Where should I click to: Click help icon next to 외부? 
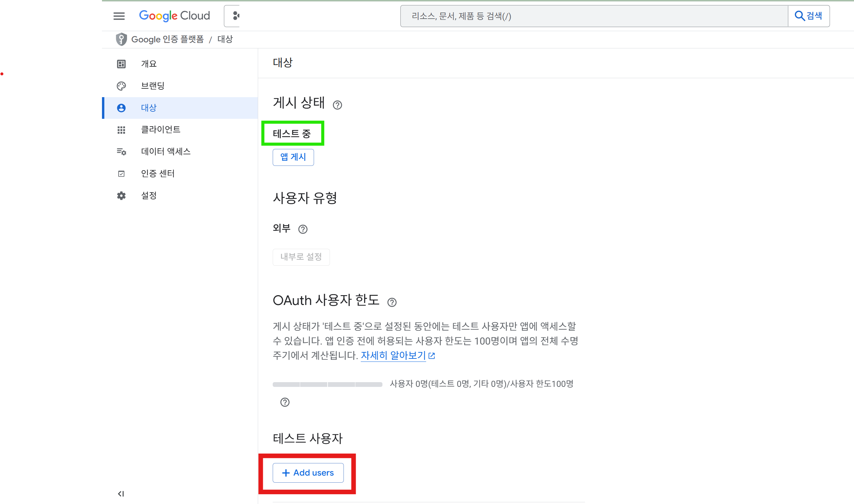303,229
